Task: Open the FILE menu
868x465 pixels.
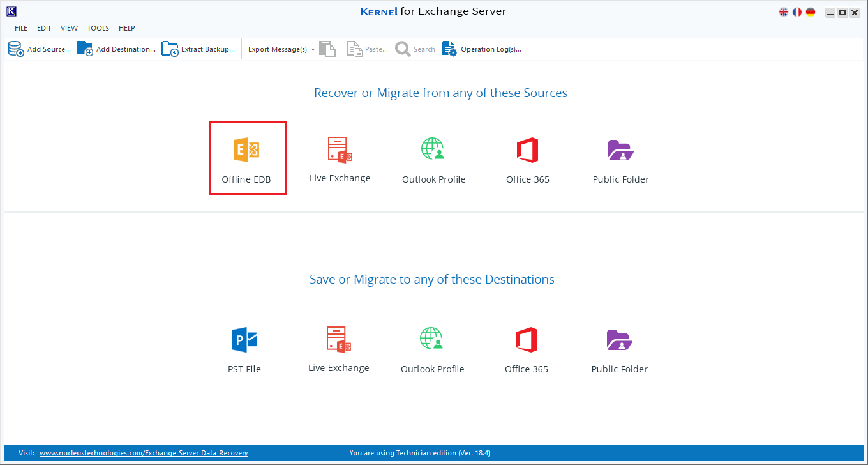Action: tap(21, 28)
